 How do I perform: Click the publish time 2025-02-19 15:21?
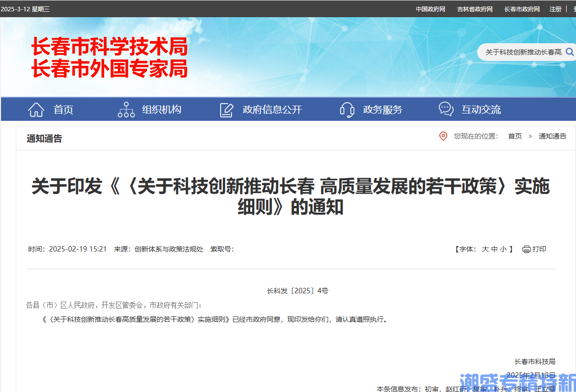[x=78, y=249]
